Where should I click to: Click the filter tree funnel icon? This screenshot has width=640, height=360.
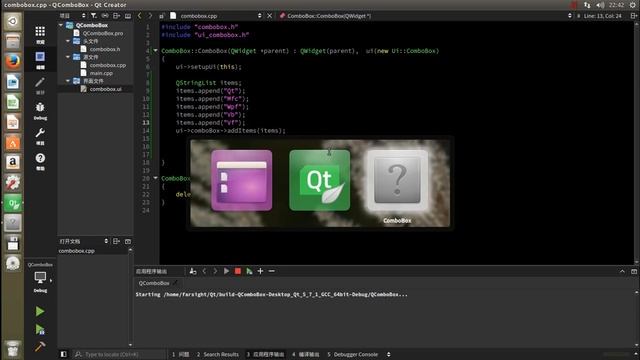(x=94, y=16)
